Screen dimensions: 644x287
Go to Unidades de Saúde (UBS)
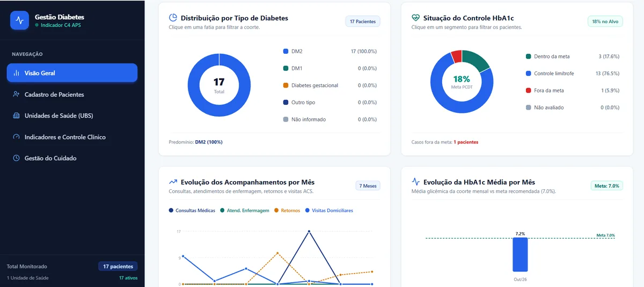point(72,116)
